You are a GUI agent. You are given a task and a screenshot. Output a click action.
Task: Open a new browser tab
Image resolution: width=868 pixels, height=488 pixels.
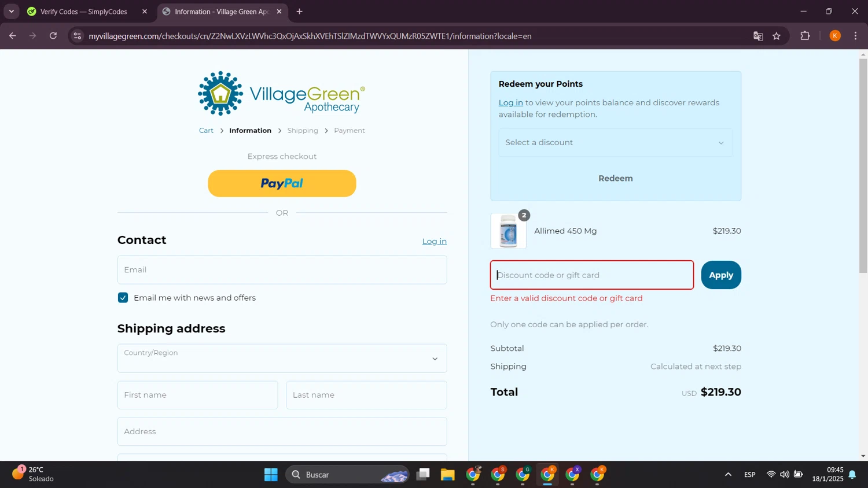click(x=299, y=12)
